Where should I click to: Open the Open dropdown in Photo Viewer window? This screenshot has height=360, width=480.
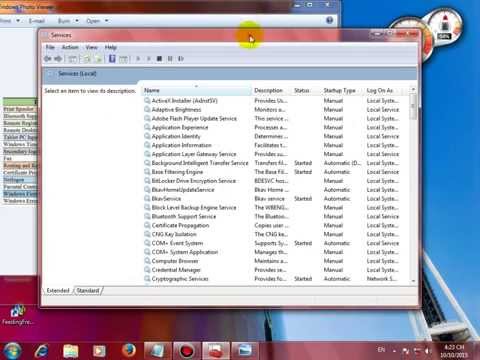coord(97,21)
